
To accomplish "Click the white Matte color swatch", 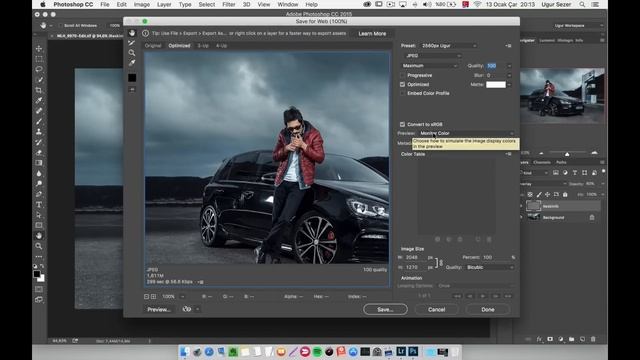I will pyautogui.click(x=496, y=84).
